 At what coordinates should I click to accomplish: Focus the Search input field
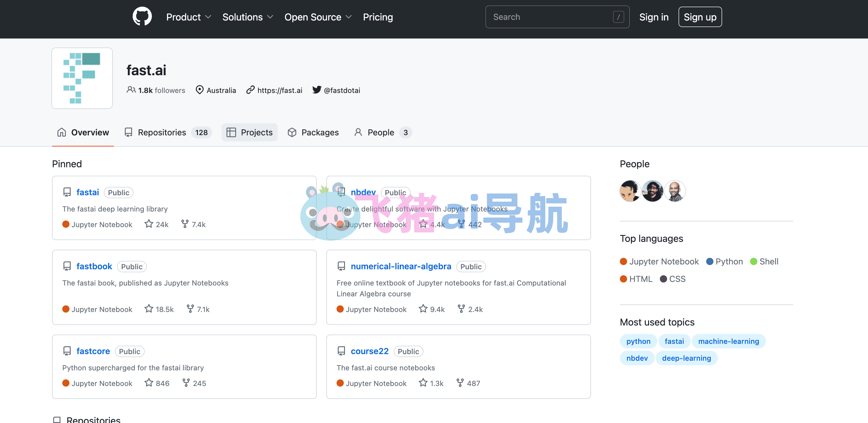click(x=557, y=17)
